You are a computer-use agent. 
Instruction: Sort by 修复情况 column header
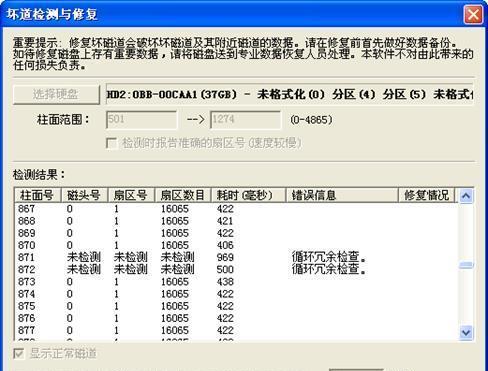(427, 195)
